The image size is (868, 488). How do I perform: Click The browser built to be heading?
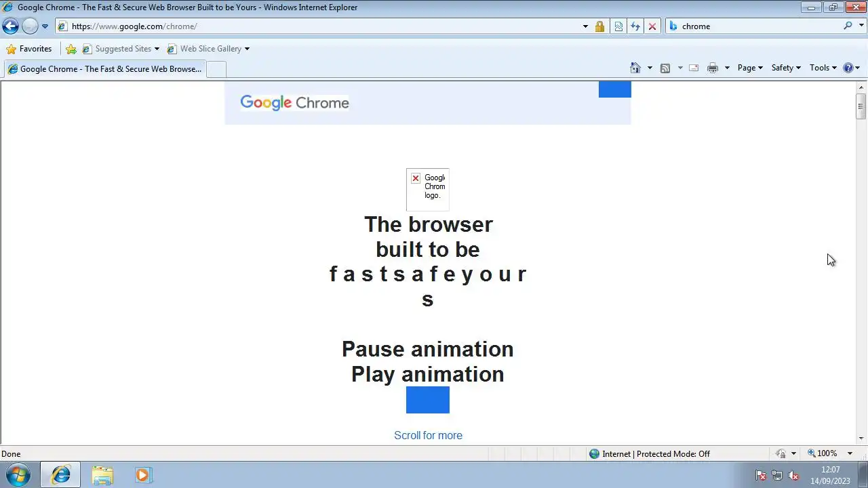(x=428, y=237)
